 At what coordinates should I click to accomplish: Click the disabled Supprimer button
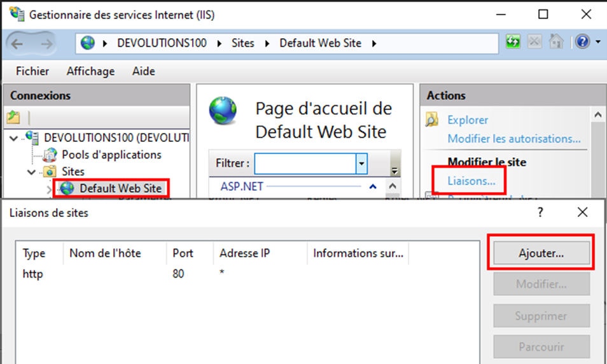(541, 316)
